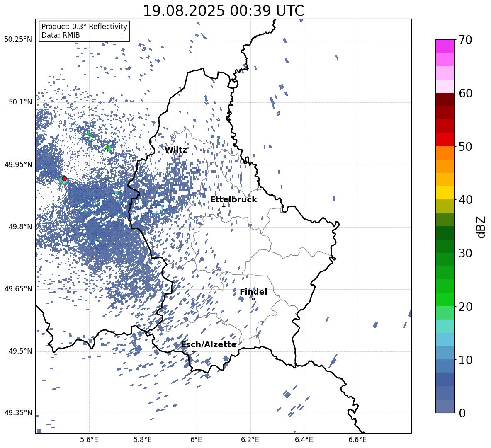Click the 40 colorbar tick label
491x448 pixels.
[465, 200]
